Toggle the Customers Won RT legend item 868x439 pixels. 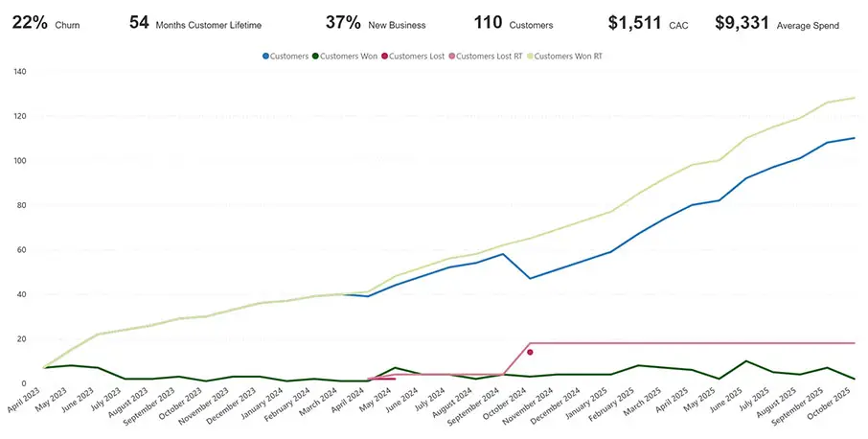(568, 57)
